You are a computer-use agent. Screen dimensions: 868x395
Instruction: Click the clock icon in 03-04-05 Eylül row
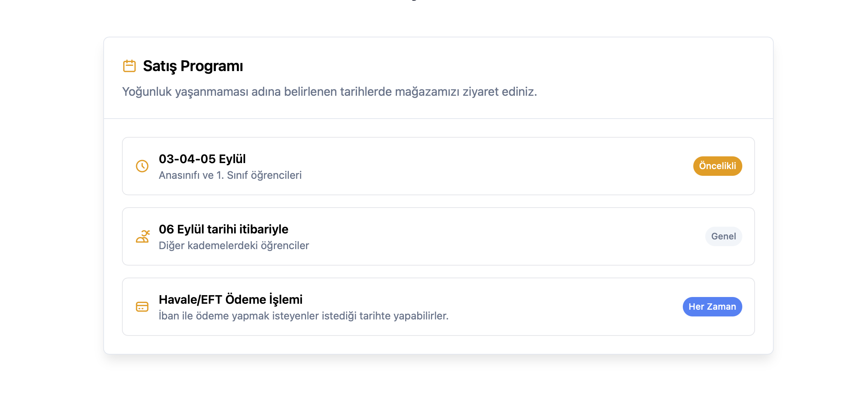tap(142, 166)
